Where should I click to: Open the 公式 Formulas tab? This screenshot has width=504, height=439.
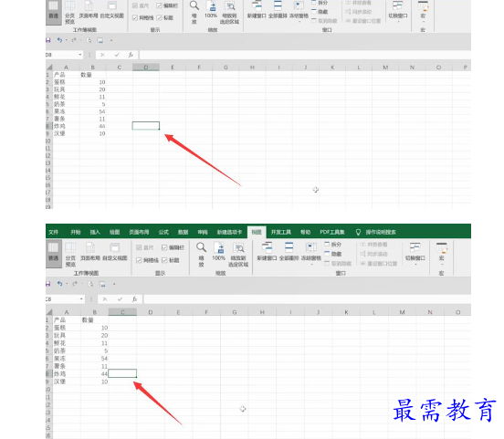[x=163, y=232]
